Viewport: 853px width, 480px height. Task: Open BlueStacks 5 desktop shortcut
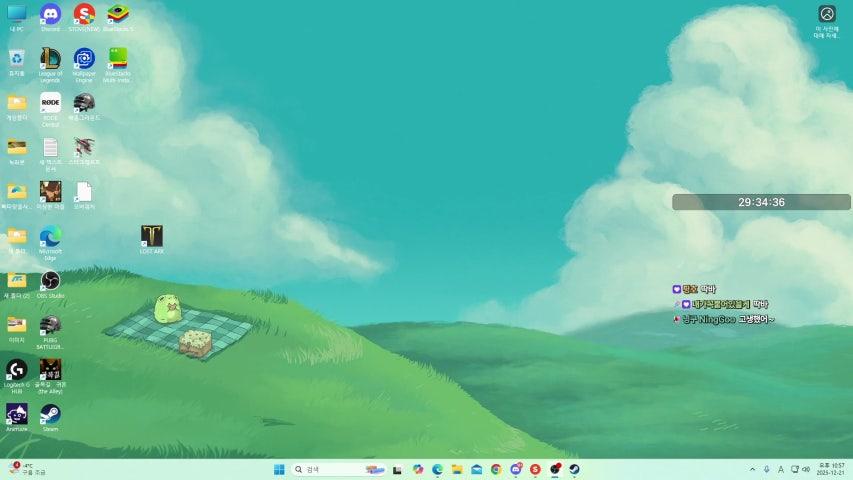pos(118,17)
